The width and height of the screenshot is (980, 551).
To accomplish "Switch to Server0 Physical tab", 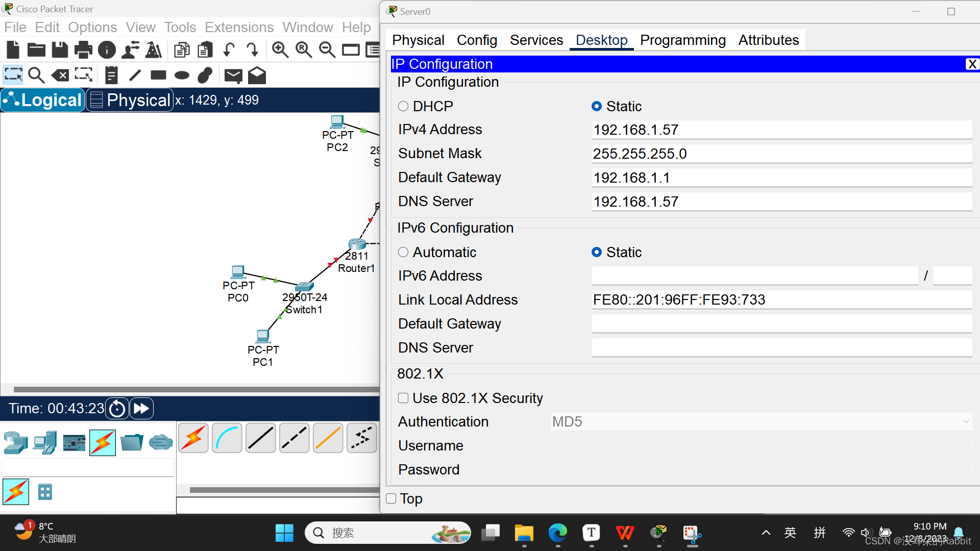I will (418, 40).
